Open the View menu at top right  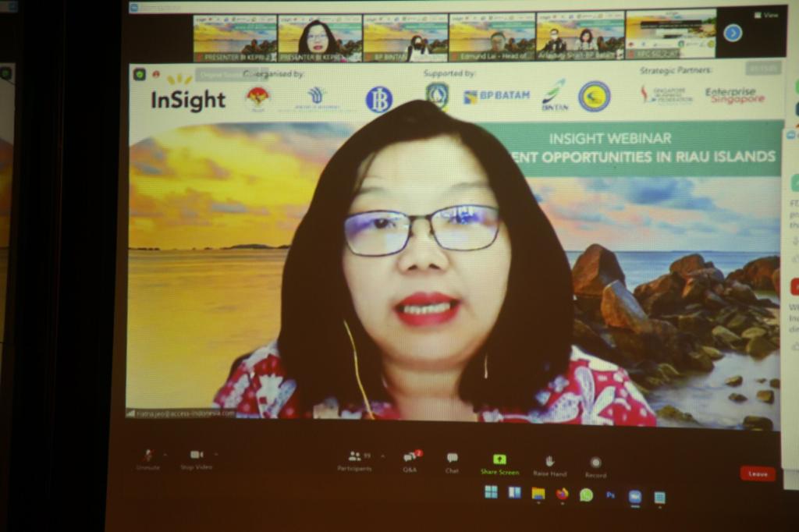[765, 15]
